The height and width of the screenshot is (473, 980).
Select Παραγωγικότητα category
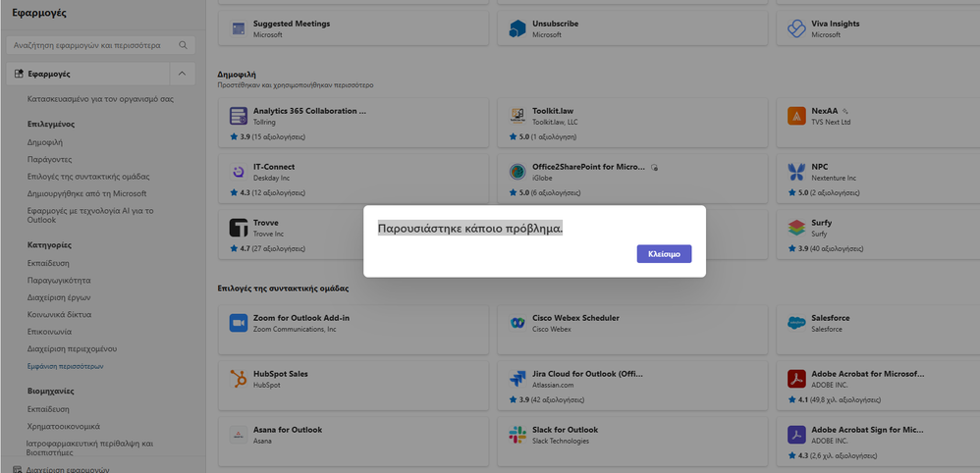(59, 281)
